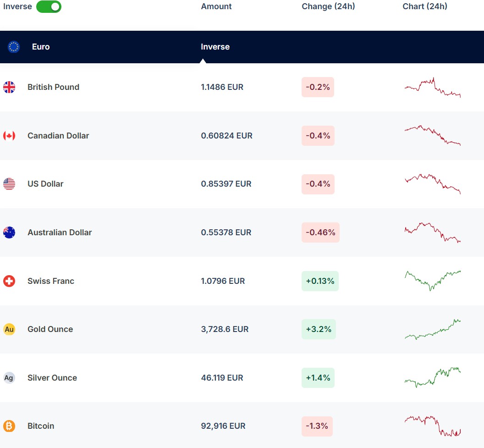
Task: Click the Change (24h) column header
Action: 328,6
